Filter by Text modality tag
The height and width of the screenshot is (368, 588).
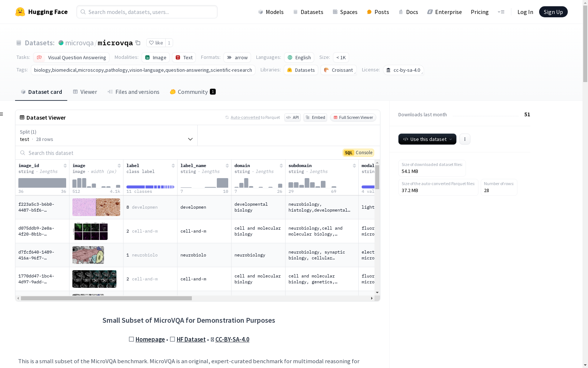click(x=184, y=57)
